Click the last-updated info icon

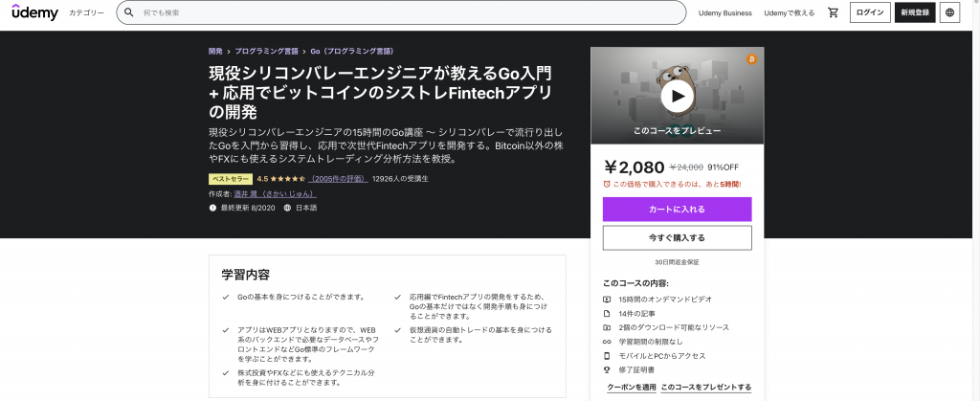coord(213,208)
